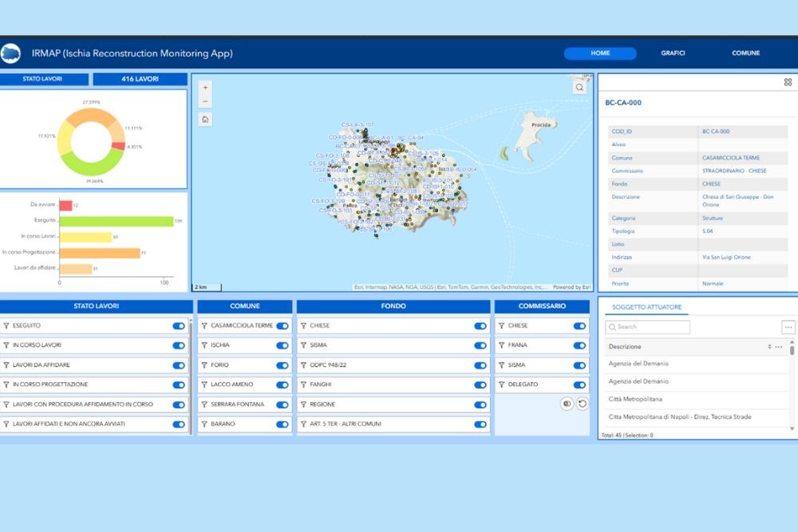798x532 pixels.
Task: Open the three-dot menu beside Search box
Action: coord(788,327)
